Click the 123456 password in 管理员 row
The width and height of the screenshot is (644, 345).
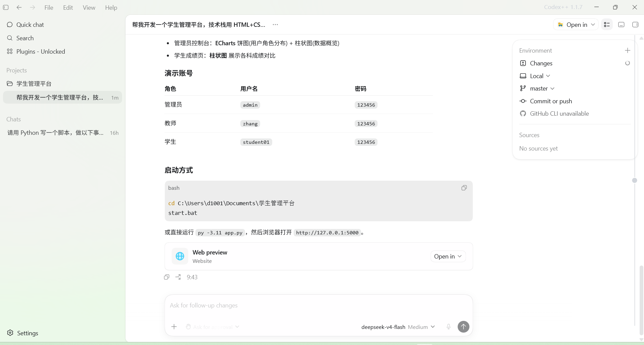click(x=366, y=105)
